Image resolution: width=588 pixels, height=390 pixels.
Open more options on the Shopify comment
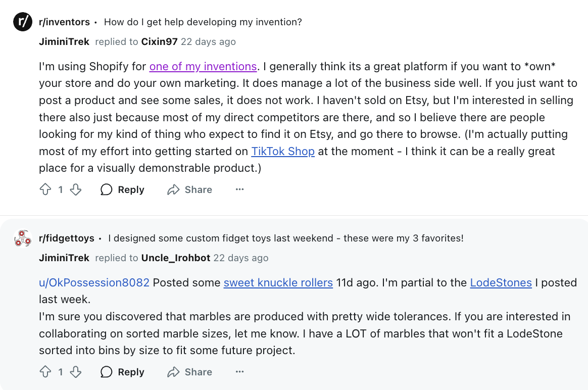click(x=239, y=189)
